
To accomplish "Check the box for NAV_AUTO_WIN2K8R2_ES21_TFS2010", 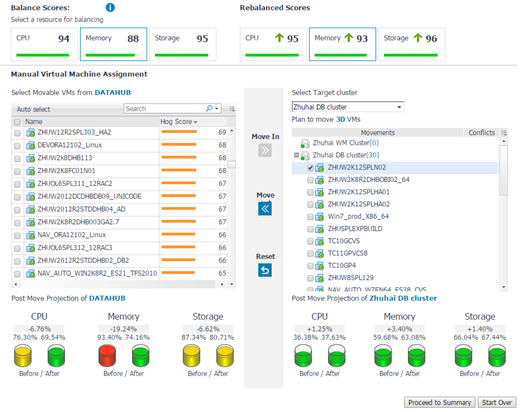I will (x=17, y=274).
